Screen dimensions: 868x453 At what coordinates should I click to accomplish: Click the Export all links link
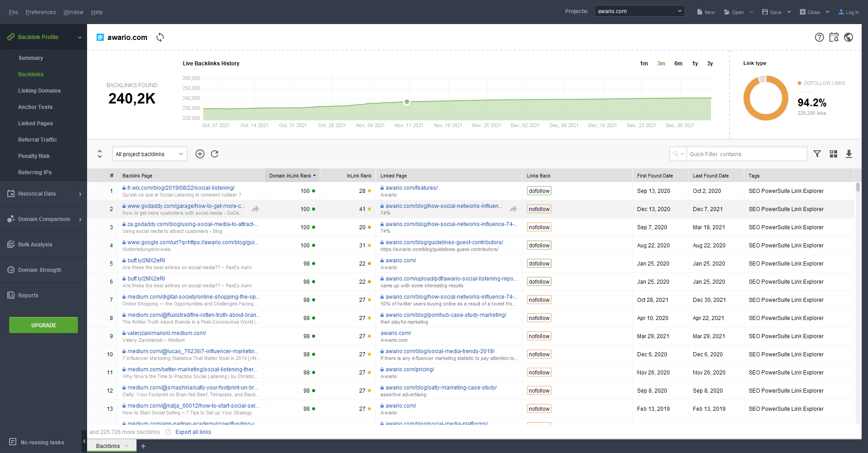coord(193,432)
